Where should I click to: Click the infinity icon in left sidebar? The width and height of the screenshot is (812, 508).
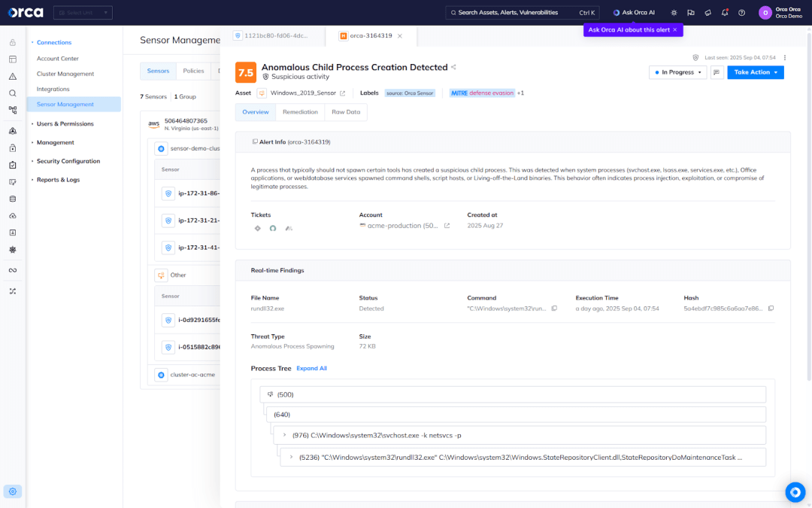click(x=13, y=270)
